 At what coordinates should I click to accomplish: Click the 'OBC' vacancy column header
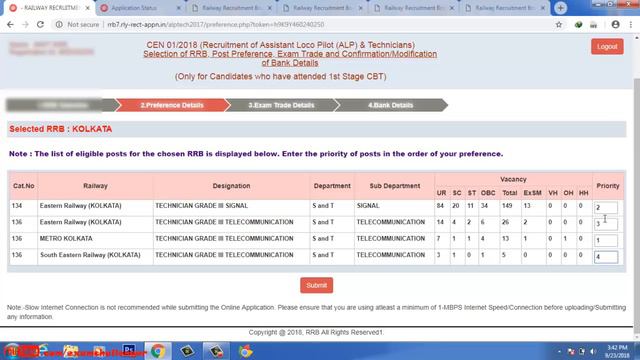pos(488,193)
